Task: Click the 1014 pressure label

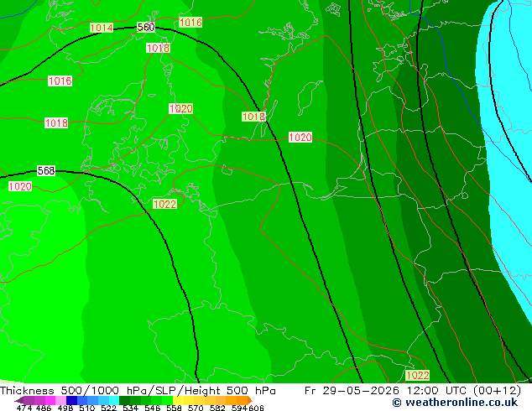Action: click(x=102, y=28)
